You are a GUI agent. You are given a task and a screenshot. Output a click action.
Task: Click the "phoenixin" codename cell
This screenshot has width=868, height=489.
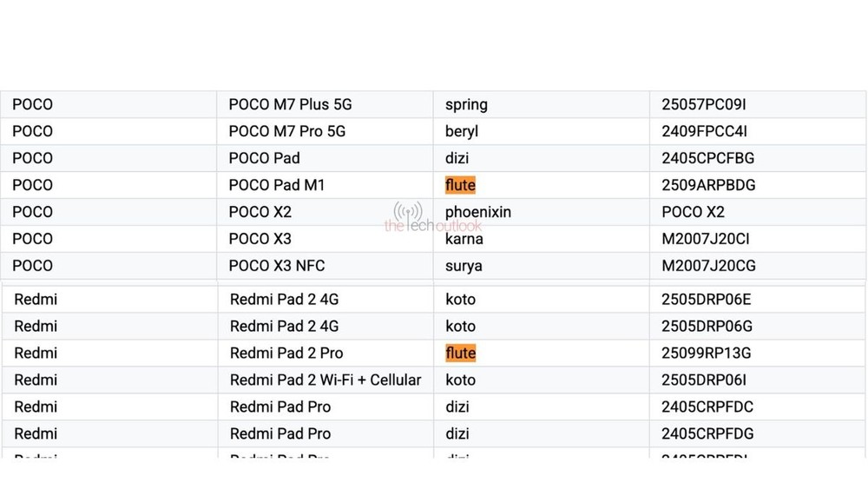click(478, 212)
